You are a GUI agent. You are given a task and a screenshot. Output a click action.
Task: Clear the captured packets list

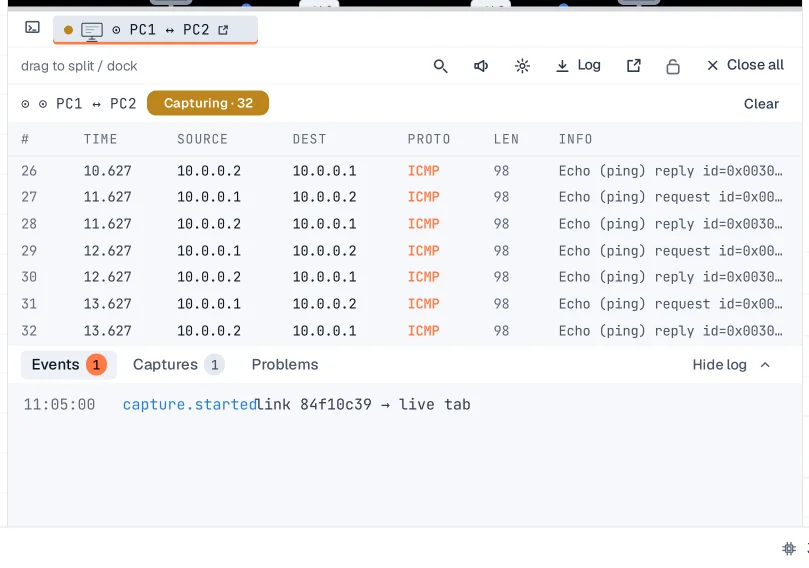pos(761,104)
